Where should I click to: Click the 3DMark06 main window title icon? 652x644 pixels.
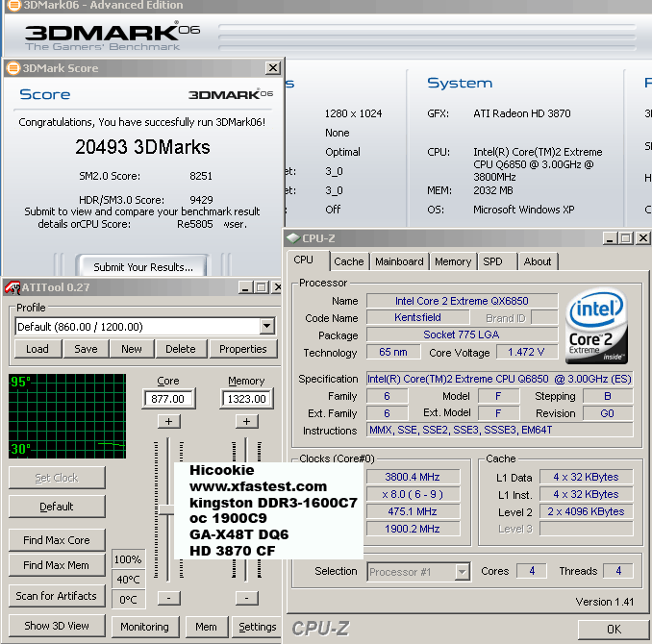[13, 6]
